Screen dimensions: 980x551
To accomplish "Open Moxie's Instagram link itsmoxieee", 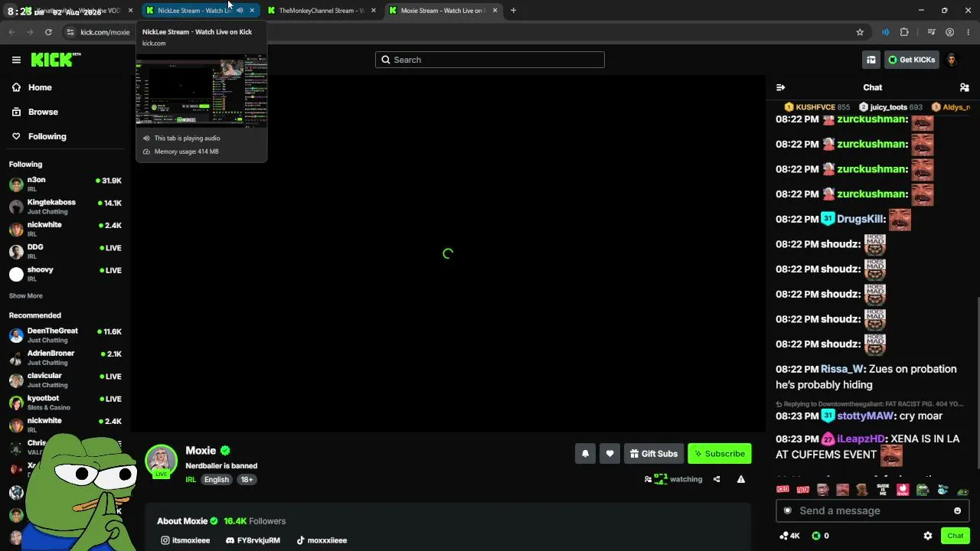I will pyautogui.click(x=185, y=540).
